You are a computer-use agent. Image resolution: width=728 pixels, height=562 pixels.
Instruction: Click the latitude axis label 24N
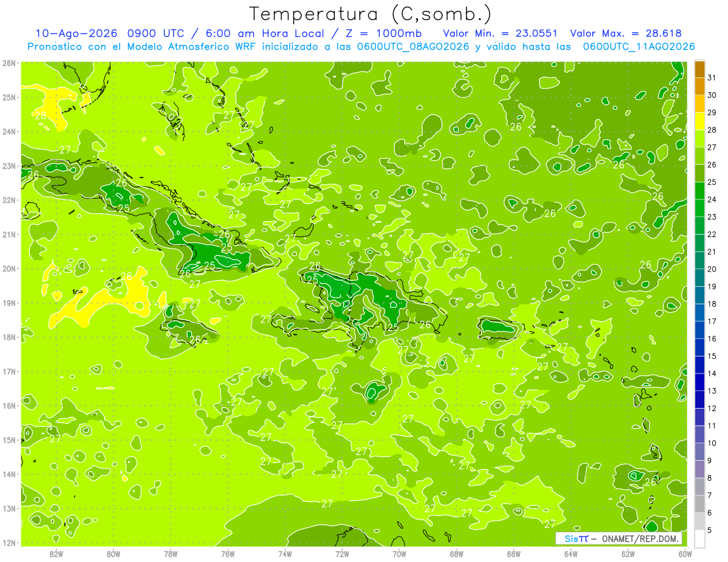9,132
